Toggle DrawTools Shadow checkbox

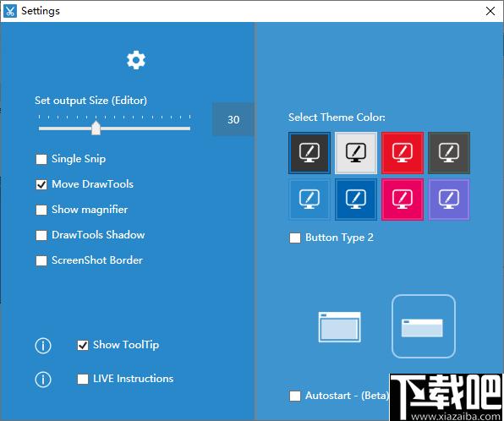click(x=41, y=235)
